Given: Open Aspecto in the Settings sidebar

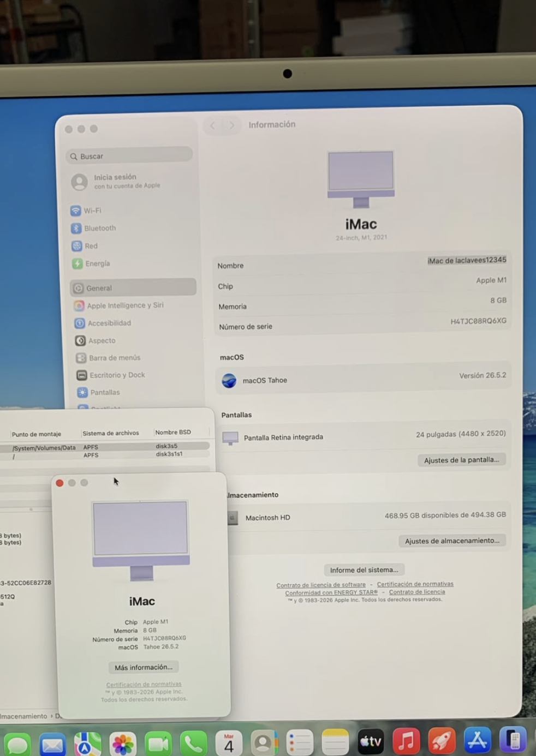Looking at the screenshot, I should [95, 340].
